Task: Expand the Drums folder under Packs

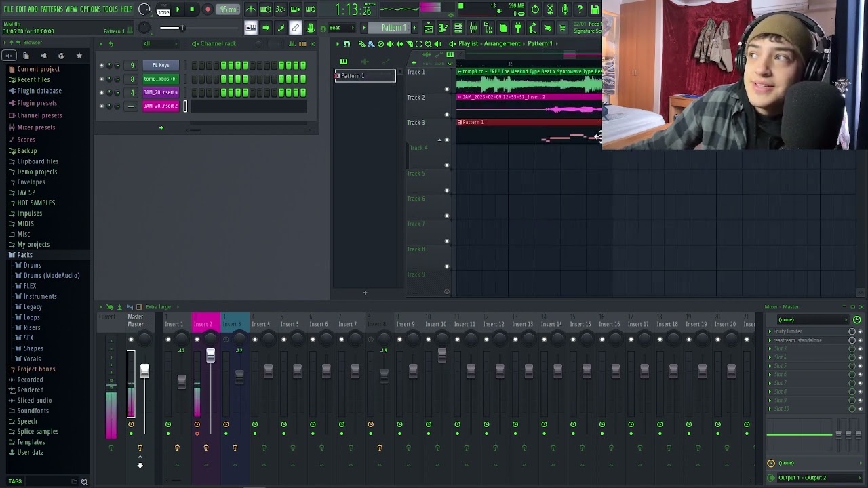Action: point(32,265)
